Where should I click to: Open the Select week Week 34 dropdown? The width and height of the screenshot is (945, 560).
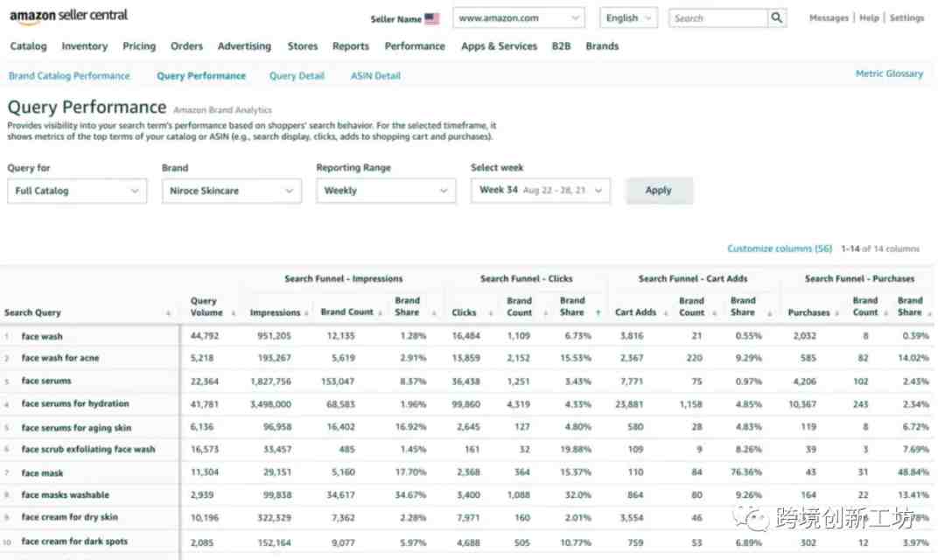(540, 191)
